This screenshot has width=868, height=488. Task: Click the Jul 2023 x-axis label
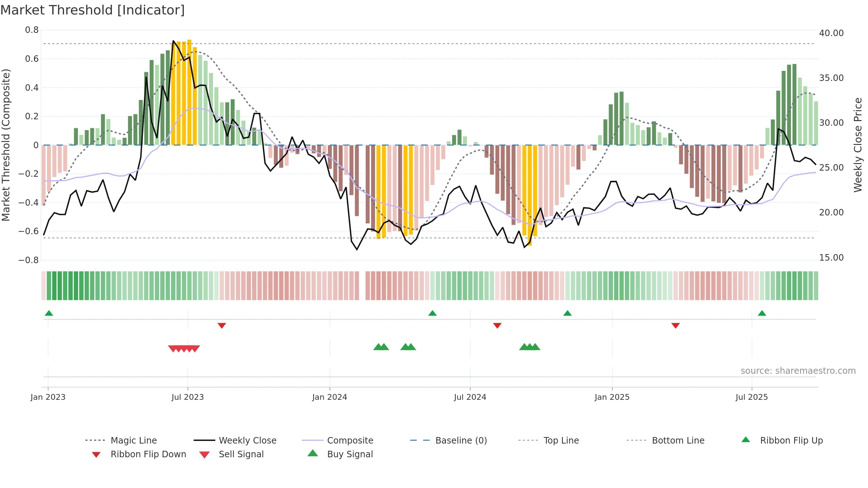[188, 397]
